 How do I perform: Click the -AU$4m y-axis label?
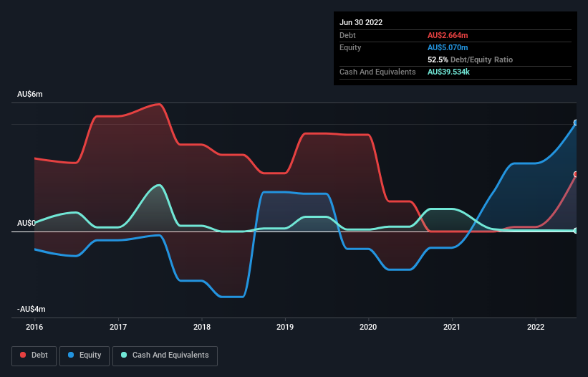(31, 309)
